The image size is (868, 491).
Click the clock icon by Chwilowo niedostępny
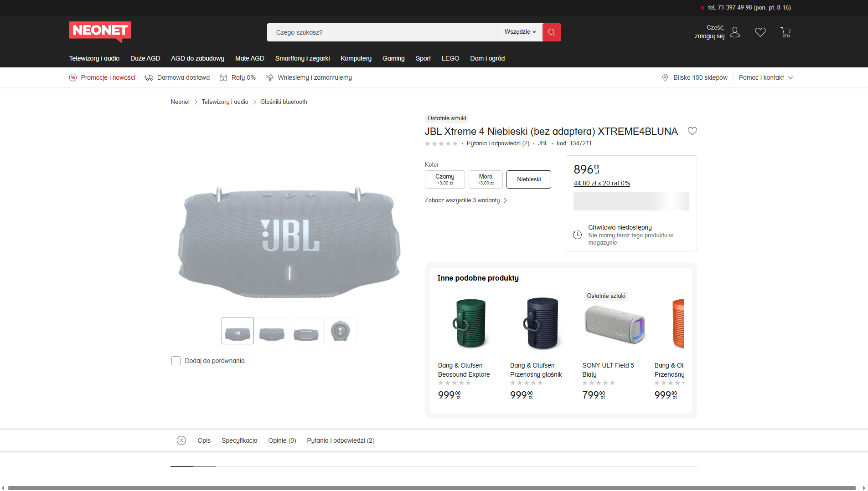point(577,235)
